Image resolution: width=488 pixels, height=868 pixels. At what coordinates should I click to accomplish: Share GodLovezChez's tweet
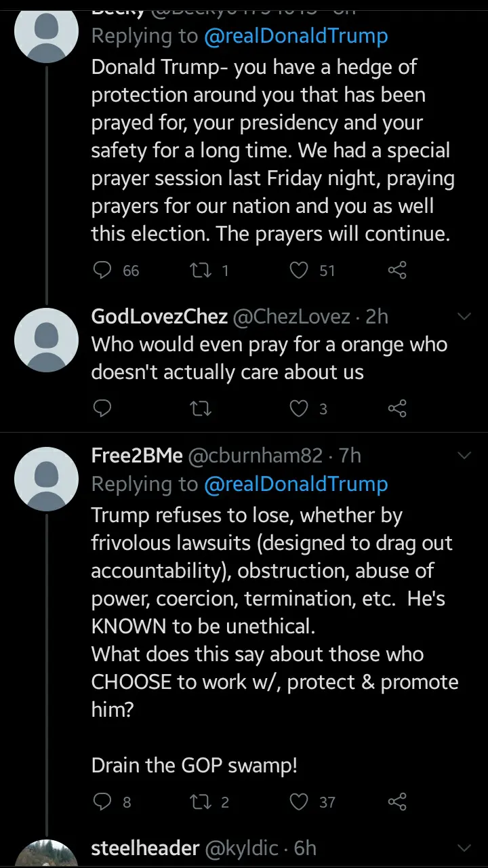pos(396,408)
